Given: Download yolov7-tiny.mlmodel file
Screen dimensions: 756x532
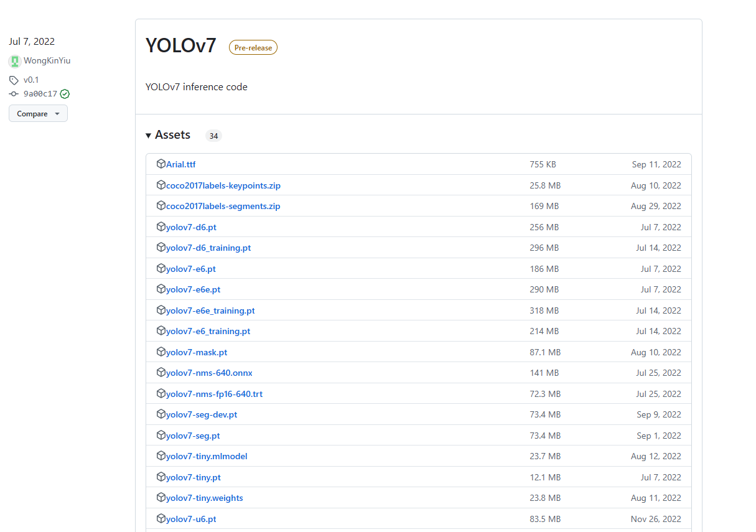Looking at the screenshot, I should pyautogui.click(x=207, y=456).
